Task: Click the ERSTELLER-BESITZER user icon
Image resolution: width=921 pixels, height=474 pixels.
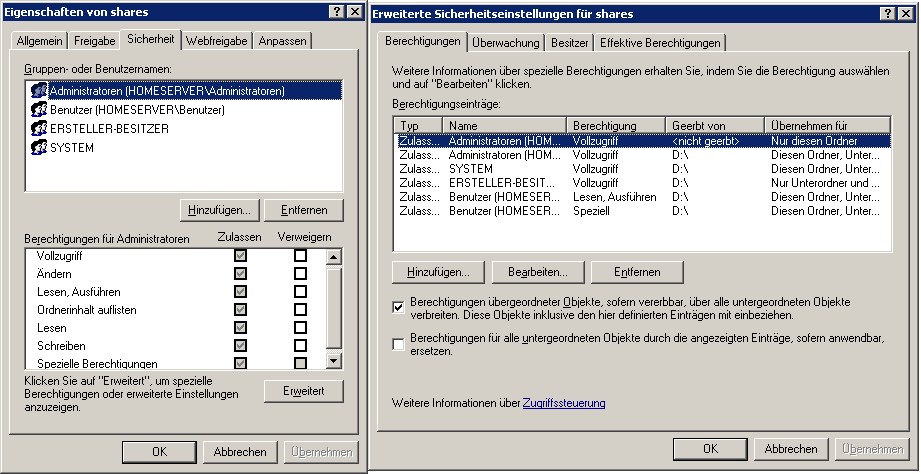Action: tap(40, 128)
